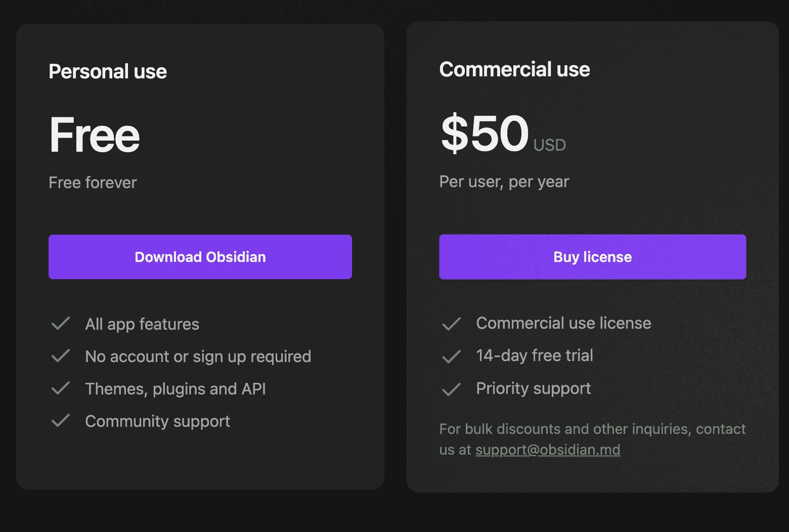
Task: Click checkmark next to Priority support
Action: point(451,389)
